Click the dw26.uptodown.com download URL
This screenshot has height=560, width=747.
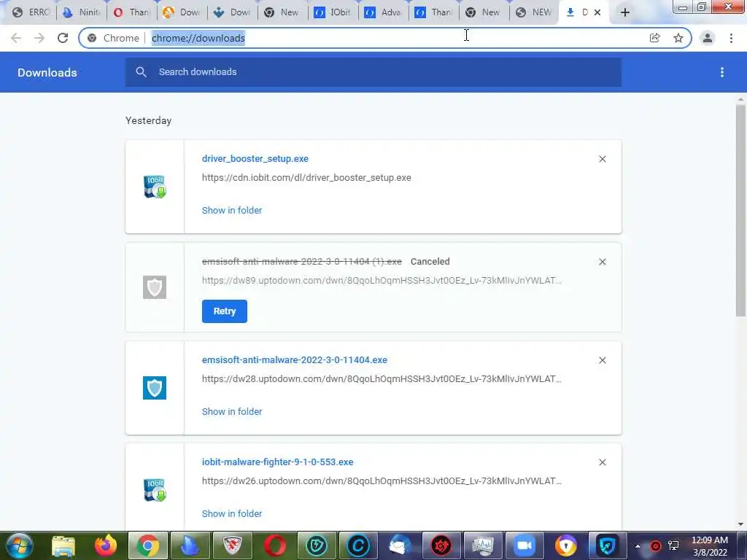click(x=382, y=481)
